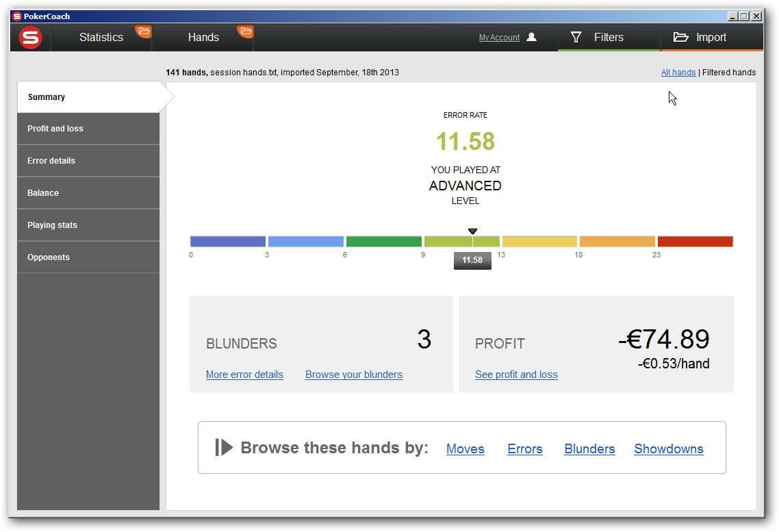
Task: Click the yellow error scale segment
Action: 539,242
